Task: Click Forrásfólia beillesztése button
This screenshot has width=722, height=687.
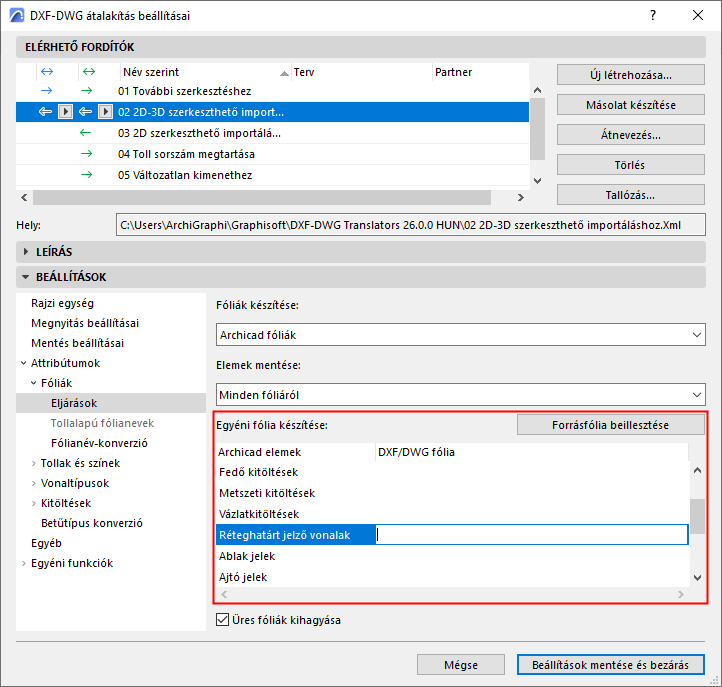Action: click(611, 425)
